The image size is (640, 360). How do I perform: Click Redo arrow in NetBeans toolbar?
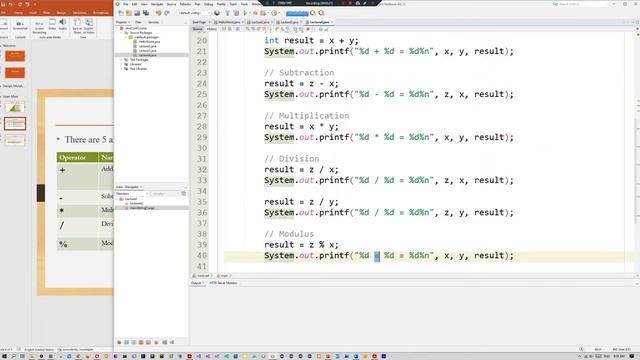167,13
